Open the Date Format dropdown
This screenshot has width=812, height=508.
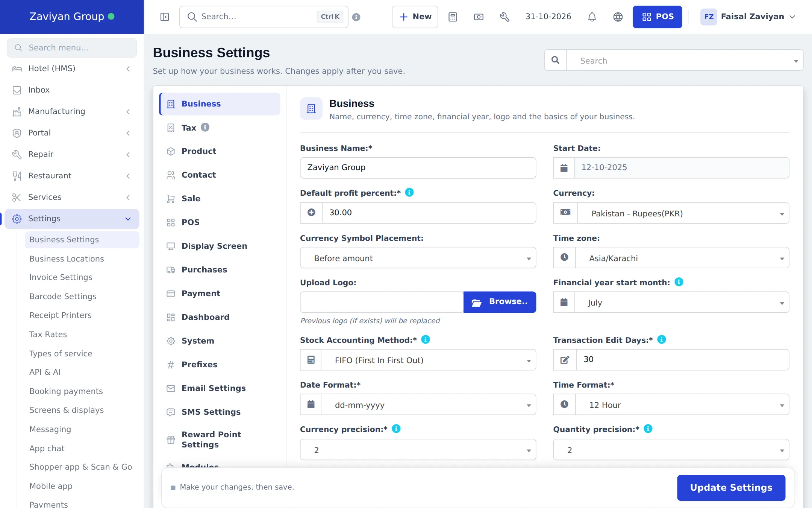click(428, 405)
